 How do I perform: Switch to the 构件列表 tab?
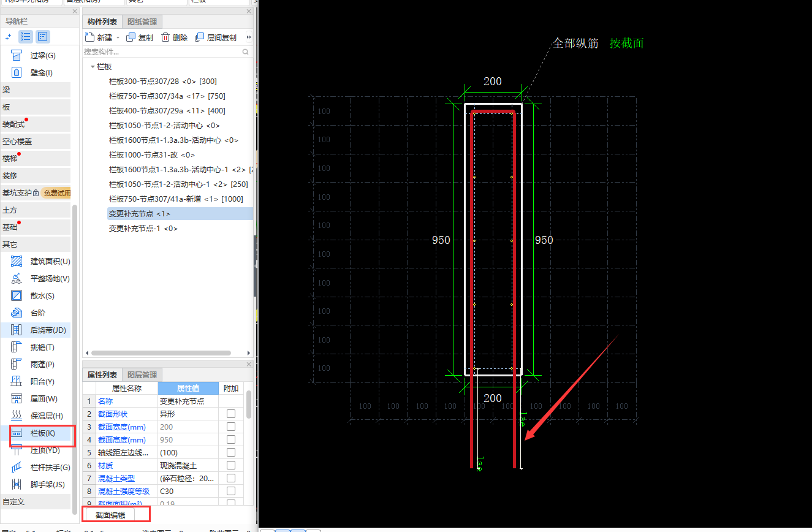point(102,22)
